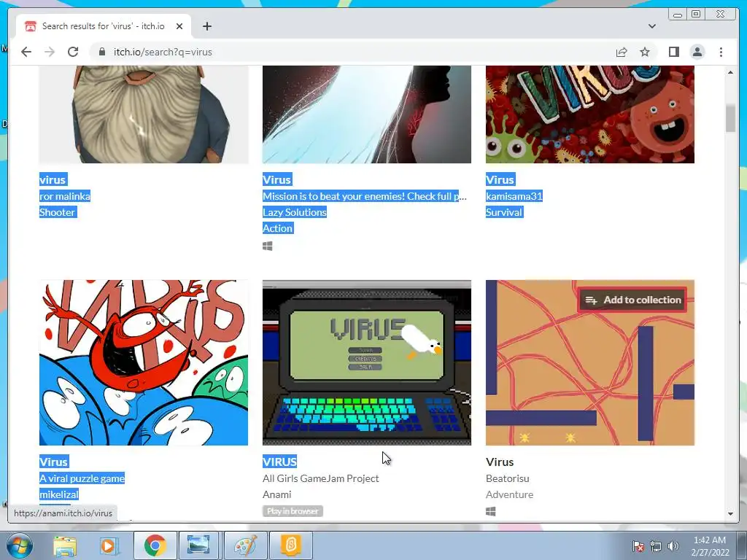
Task: View site security lock info
Action: 102,52
